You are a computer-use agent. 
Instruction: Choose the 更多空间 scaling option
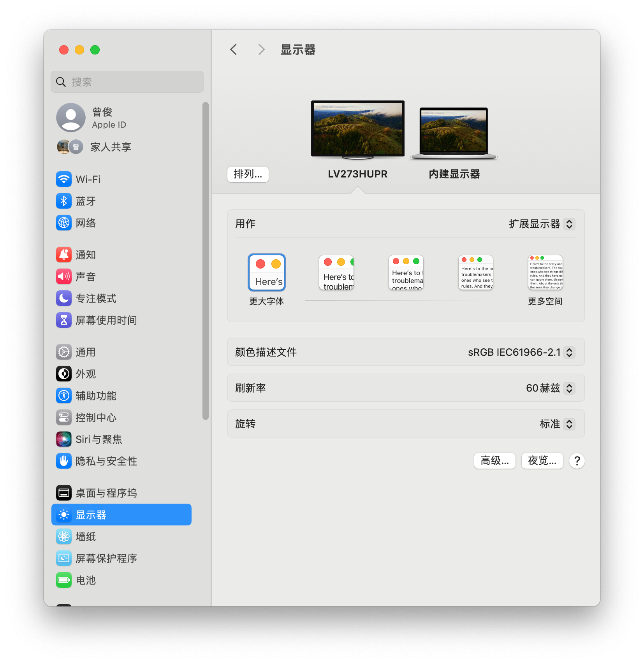click(545, 272)
